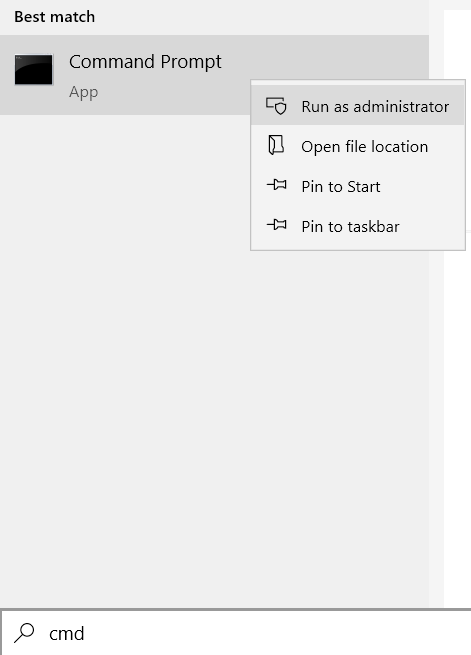
Task: Click the black Command Prompt app icon
Action: pyautogui.click(x=34, y=70)
